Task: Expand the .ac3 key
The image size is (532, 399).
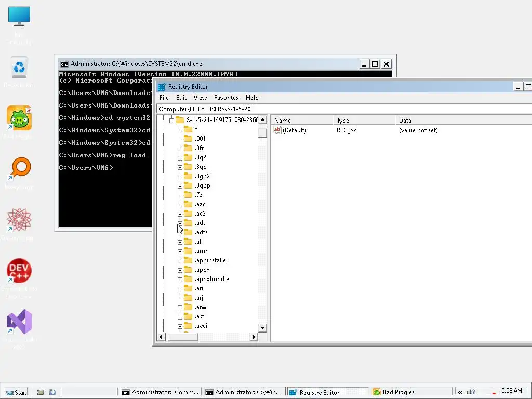Action: pos(180,214)
